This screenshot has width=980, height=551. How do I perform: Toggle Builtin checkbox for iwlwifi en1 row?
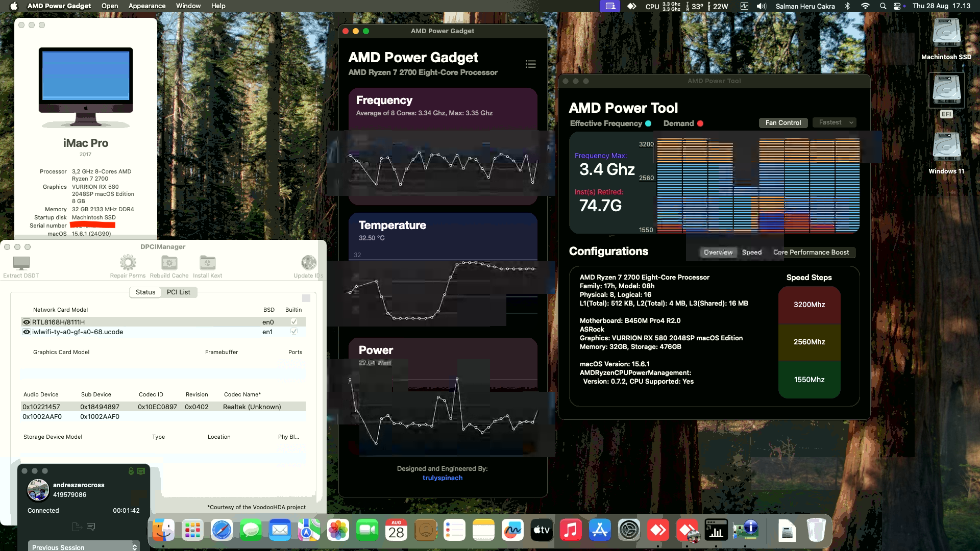tap(293, 332)
